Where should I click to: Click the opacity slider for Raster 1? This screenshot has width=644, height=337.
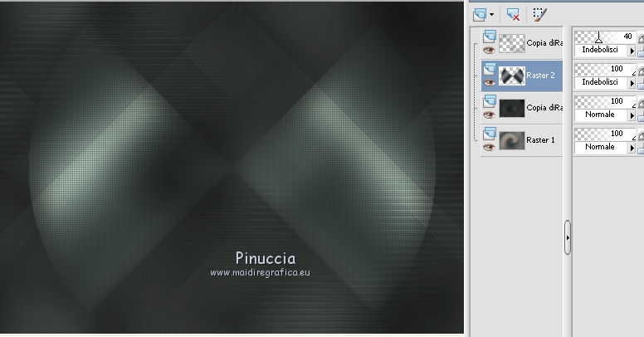tap(605, 134)
